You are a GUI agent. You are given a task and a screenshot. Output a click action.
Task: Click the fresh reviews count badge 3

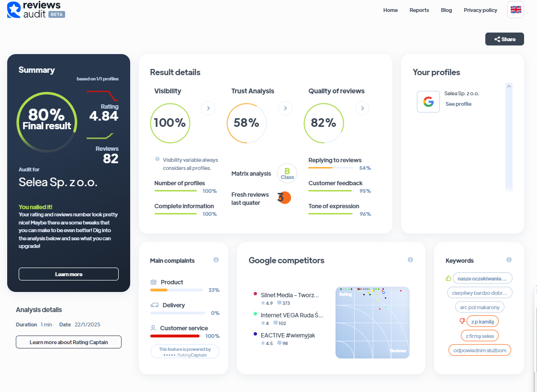pos(284,198)
